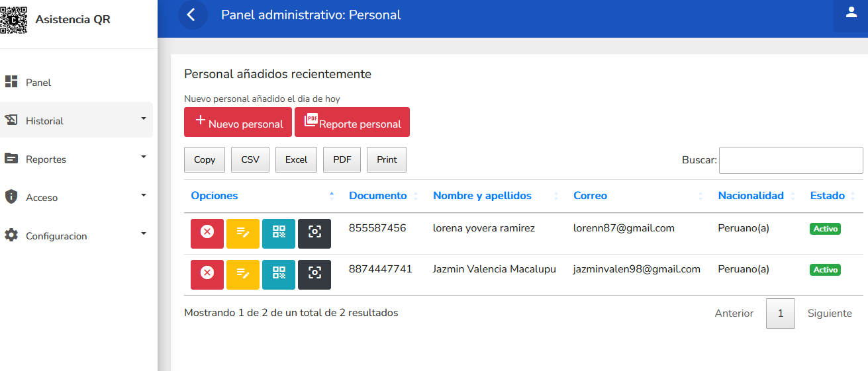
Task: Expand the Historial sidebar menu
Action: pos(76,120)
